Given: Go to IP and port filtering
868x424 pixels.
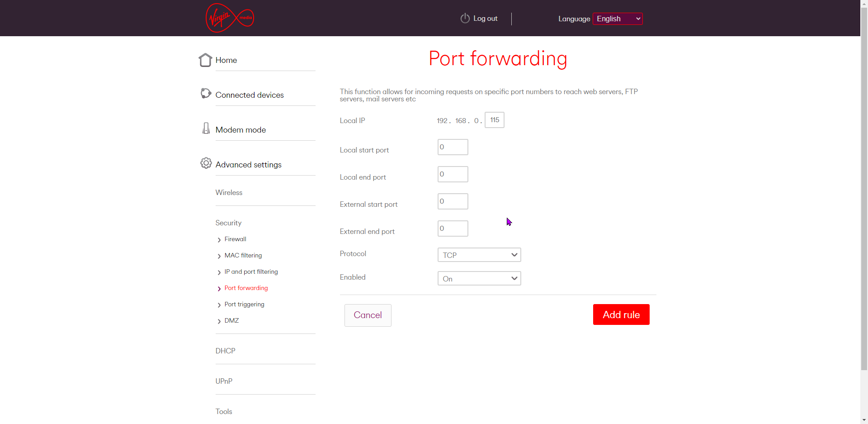Looking at the screenshot, I should [x=251, y=272].
